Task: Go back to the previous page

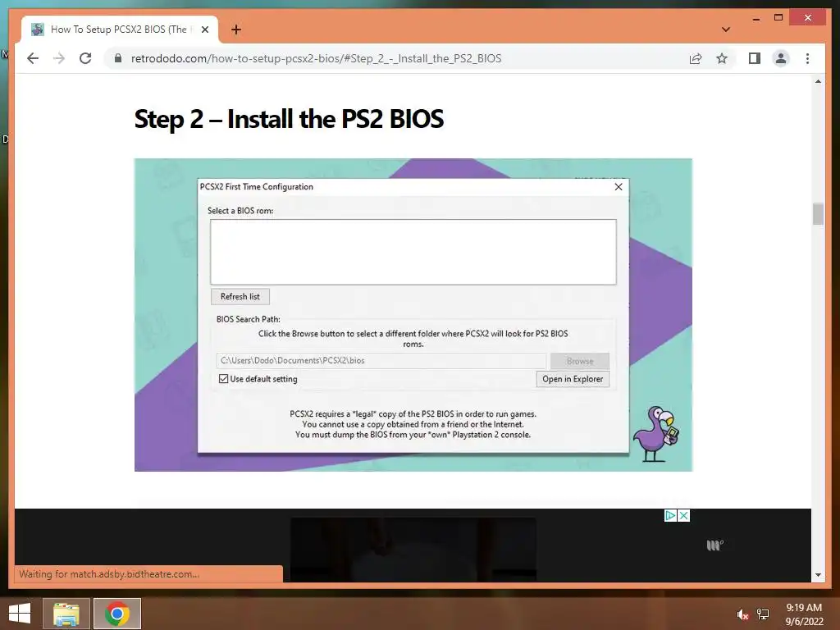Action: pyautogui.click(x=33, y=58)
